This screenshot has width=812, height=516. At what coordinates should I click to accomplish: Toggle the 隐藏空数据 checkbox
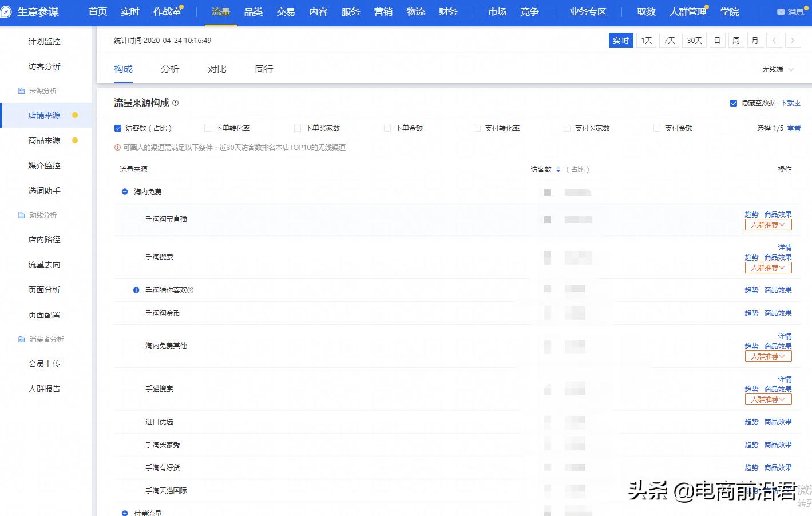point(733,103)
